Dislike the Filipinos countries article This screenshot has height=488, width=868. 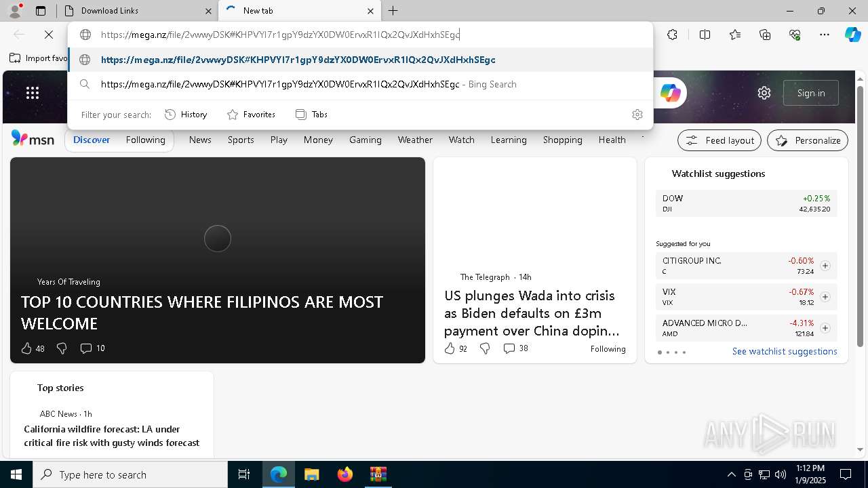pyautogui.click(x=62, y=348)
